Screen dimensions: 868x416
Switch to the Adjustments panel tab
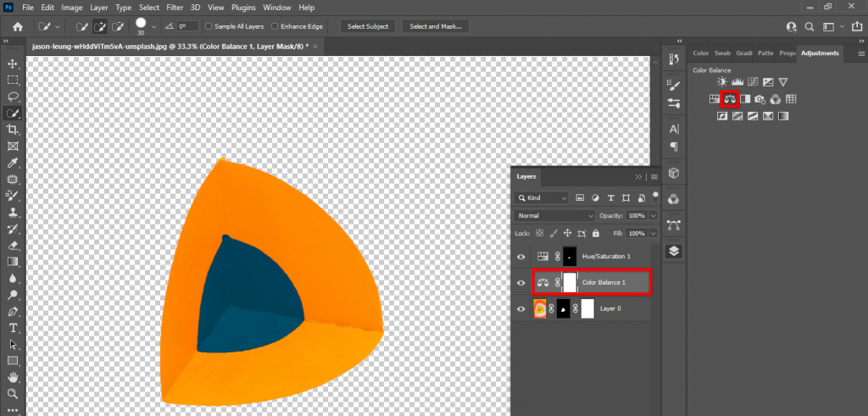click(820, 53)
